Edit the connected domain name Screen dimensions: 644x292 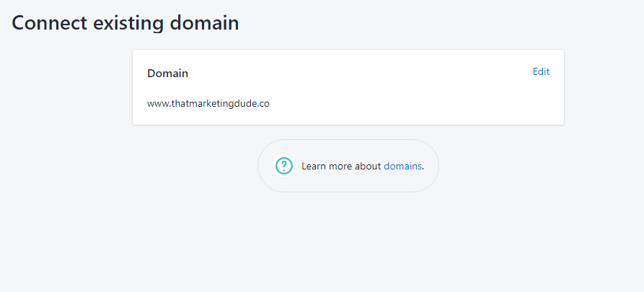coord(541,72)
